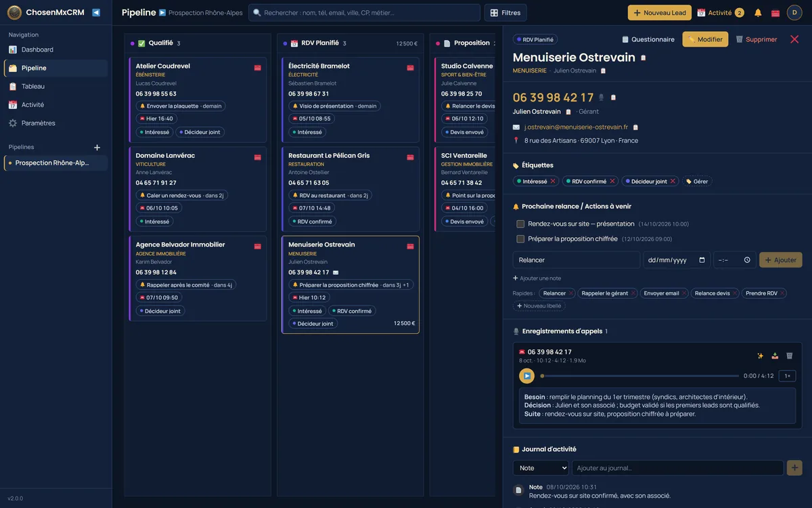Image resolution: width=812 pixels, height=508 pixels.
Task: Click the phone icon in top bar
Action: click(x=775, y=13)
